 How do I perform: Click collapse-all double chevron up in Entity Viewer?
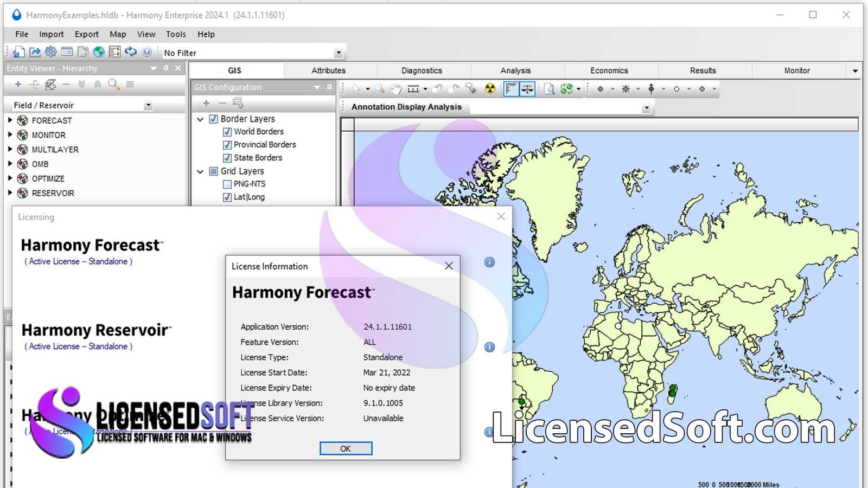pyautogui.click(x=98, y=84)
